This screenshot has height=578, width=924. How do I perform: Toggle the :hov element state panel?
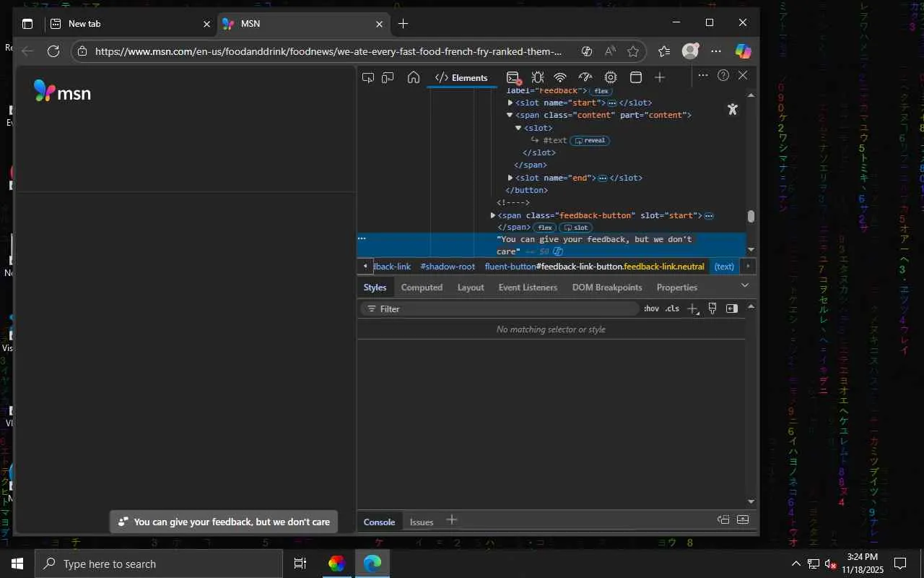[x=651, y=309]
